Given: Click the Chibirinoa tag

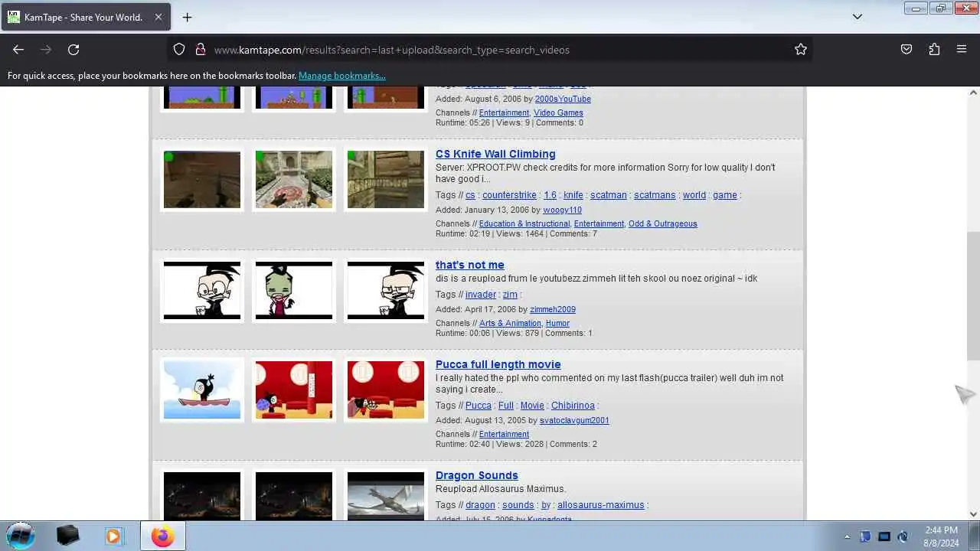Looking at the screenshot, I should (x=573, y=406).
